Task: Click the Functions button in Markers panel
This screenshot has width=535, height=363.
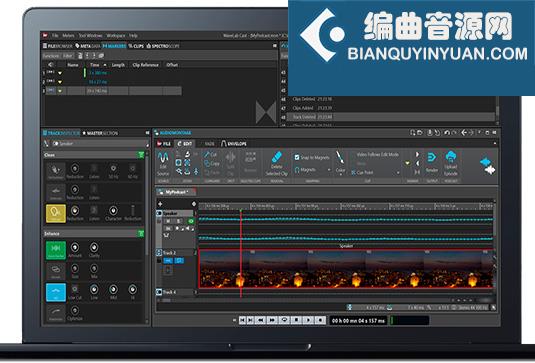Action: 51,56
